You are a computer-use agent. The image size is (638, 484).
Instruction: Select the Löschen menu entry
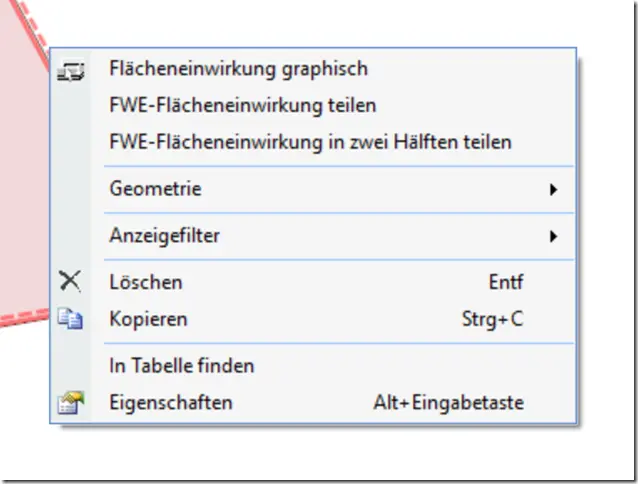coord(312,282)
